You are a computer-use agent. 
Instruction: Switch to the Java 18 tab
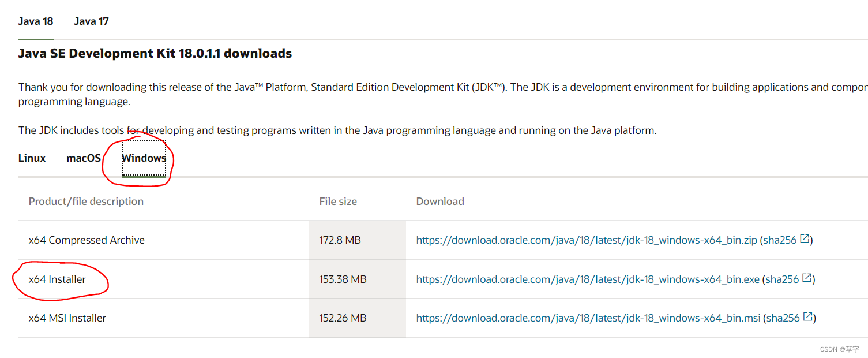click(36, 21)
